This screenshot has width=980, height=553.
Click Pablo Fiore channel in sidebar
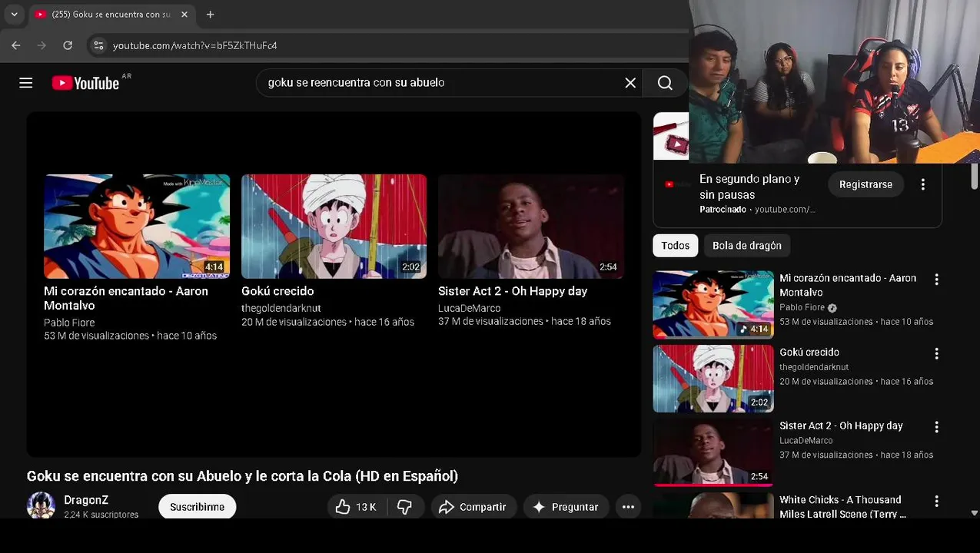802,307
